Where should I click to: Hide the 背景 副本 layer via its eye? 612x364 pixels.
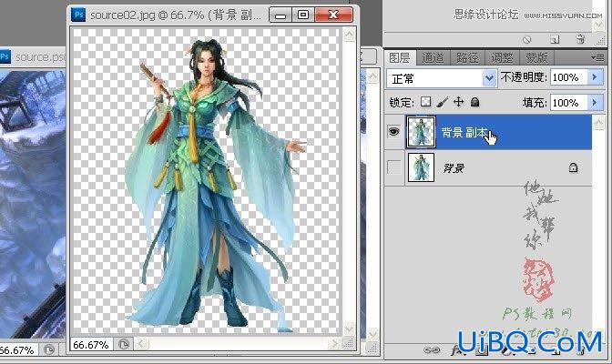click(394, 131)
